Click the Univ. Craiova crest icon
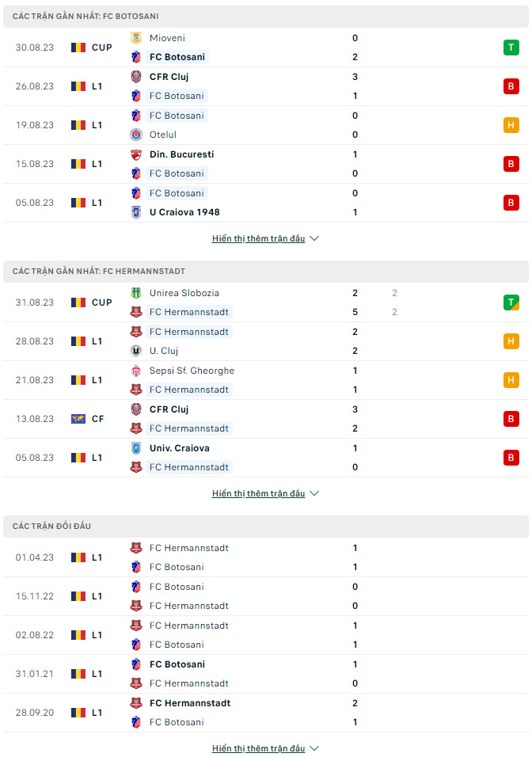The width and height of the screenshot is (532, 757). tap(136, 448)
